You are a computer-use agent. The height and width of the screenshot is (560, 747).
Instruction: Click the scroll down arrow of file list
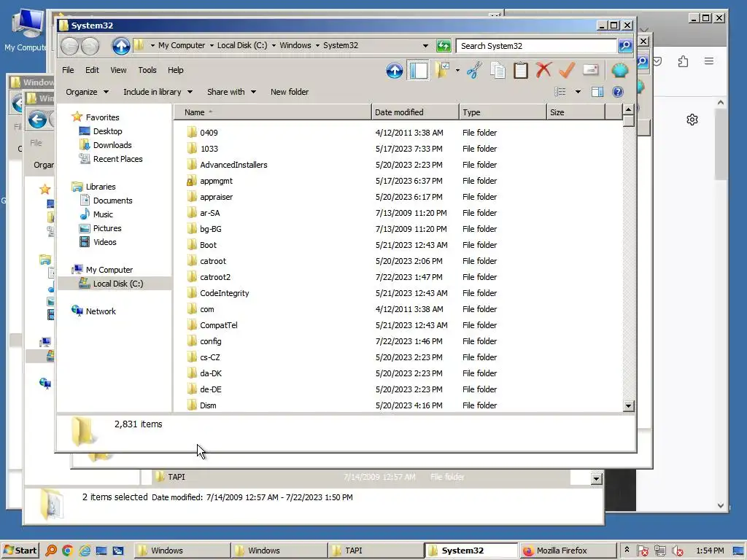[x=628, y=406]
